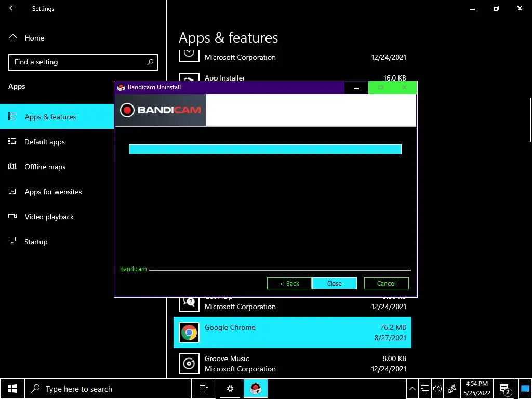Click Bandicam uninstaller taskbar icon
Image resolution: width=532 pixels, height=399 pixels.
(256, 389)
